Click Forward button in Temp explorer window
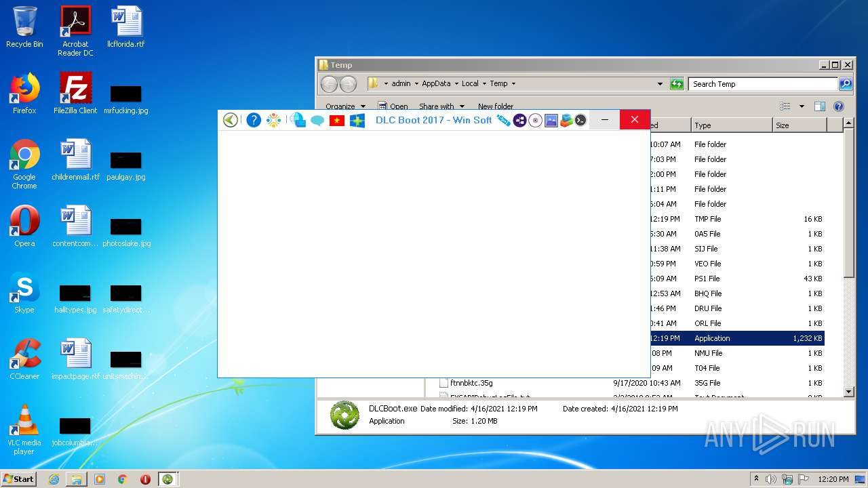Screen dimensions: 868x488 click(348, 84)
